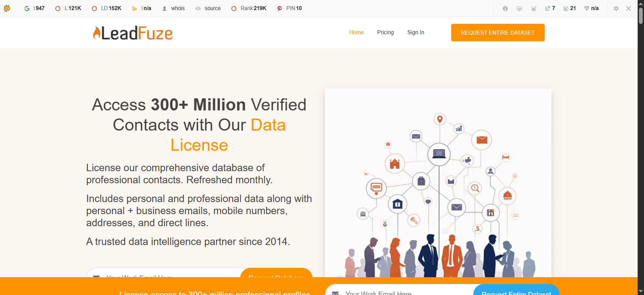
Task: Open SEOquake diagnosis monitor icon
Action: (x=519, y=8)
